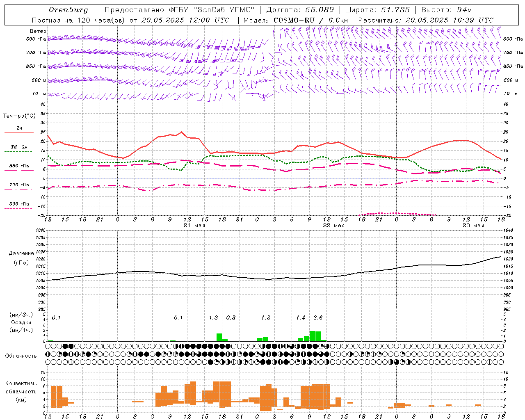Click the "(мм/1ч.)" precipitation unit label

point(21,330)
